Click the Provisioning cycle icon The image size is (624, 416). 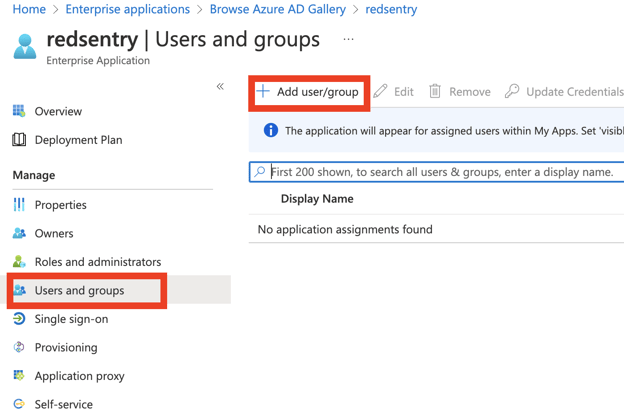click(19, 347)
